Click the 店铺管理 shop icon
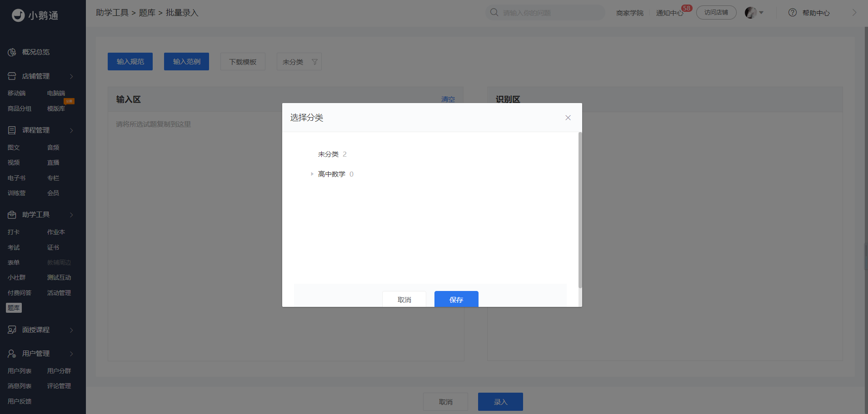This screenshot has height=414, width=868. click(x=12, y=76)
